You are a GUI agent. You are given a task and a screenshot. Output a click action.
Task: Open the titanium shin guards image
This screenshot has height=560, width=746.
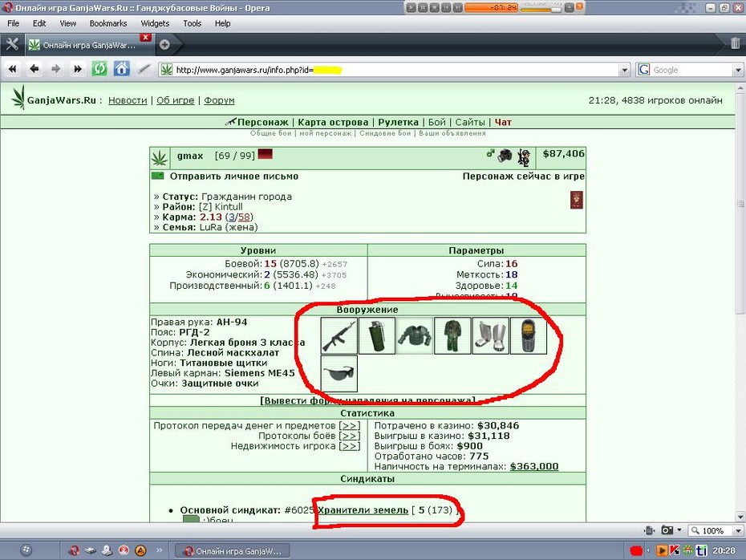coord(490,336)
